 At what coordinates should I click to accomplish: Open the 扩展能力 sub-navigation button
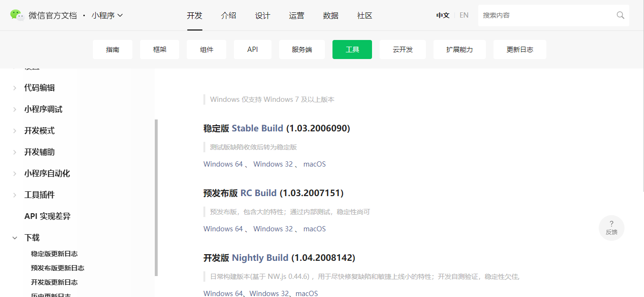point(460,49)
